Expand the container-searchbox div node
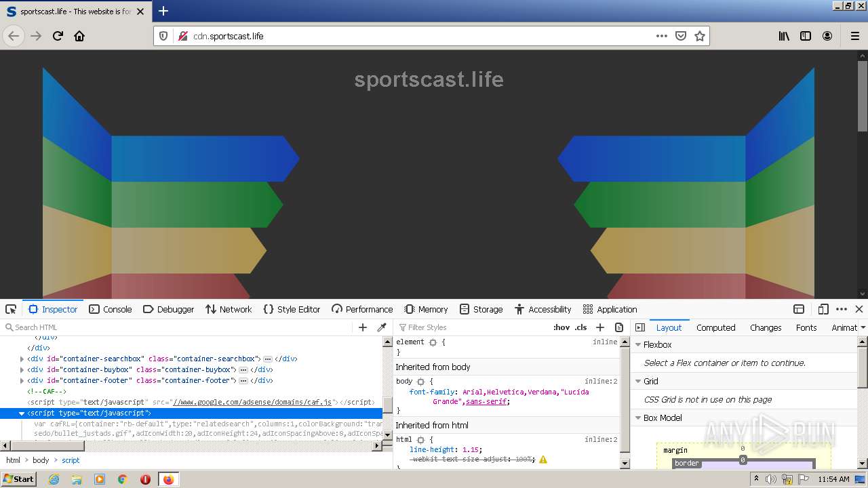 point(22,359)
